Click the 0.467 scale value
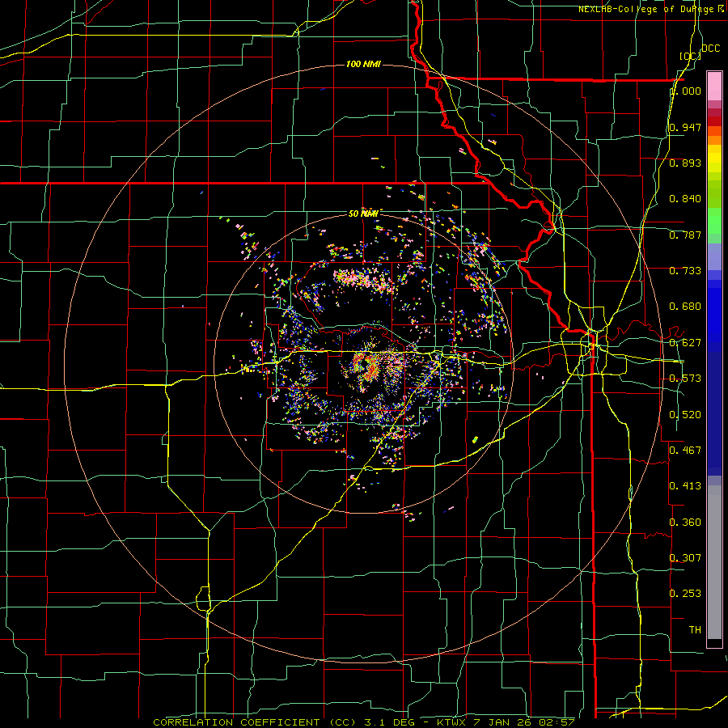The height and width of the screenshot is (728, 728). pyautogui.click(x=685, y=451)
